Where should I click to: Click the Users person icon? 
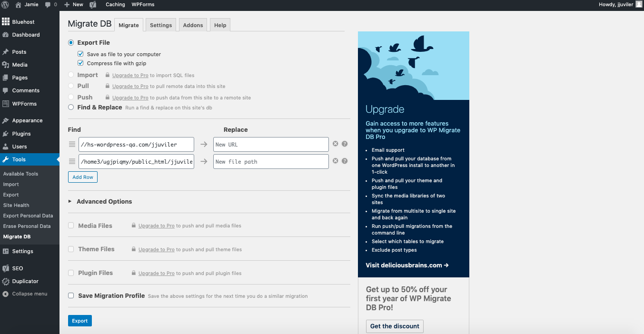pyautogui.click(x=6, y=147)
